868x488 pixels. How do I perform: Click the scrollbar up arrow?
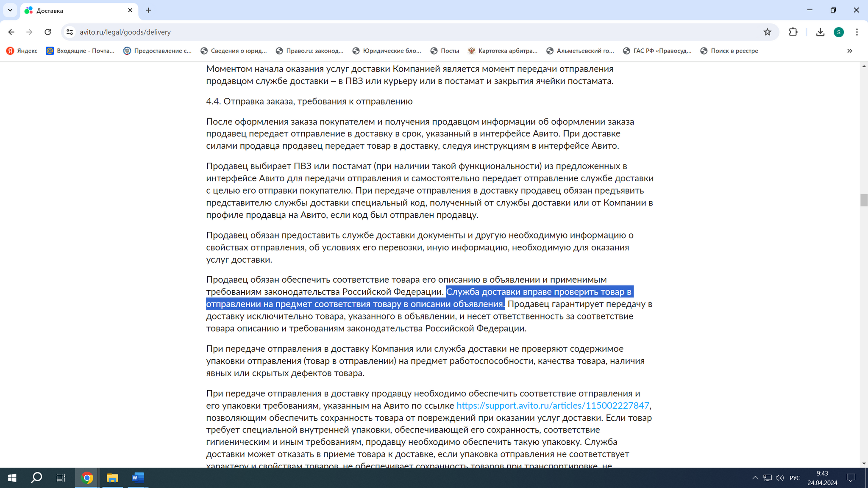coord(864,66)
